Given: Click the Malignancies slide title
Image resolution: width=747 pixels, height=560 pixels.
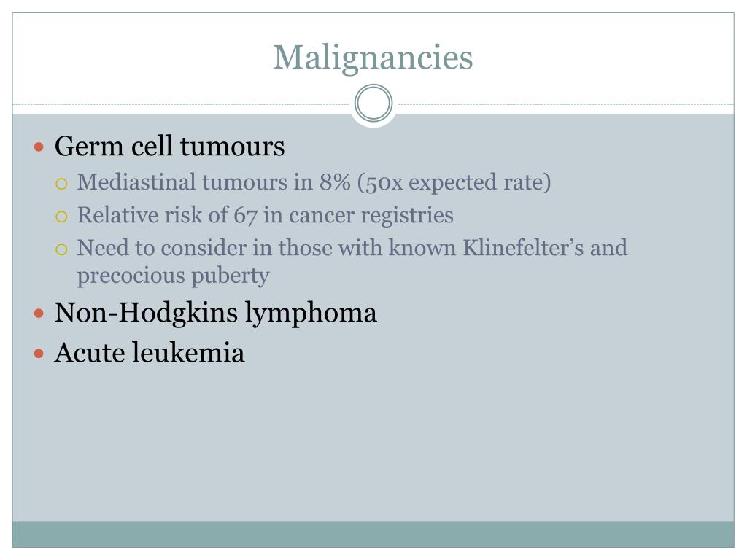Looking at the screenshot, I should (373, 58).
